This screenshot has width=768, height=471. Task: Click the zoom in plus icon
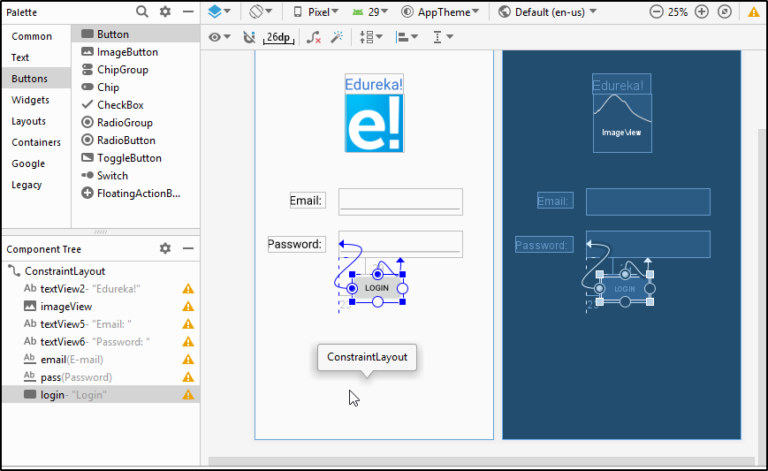pyautogui.click(x=702, y=12)
